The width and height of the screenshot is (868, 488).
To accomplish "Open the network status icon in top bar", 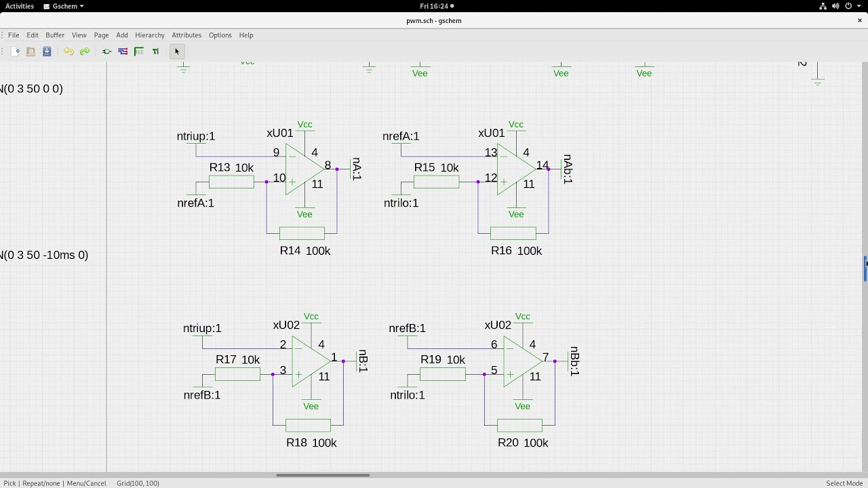I will point(823,6).
